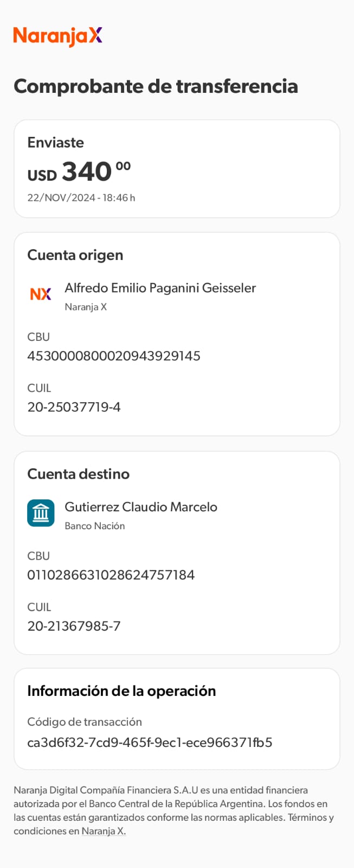The height and width of the screenshot is (868, 354).
Task: Click the Cuenta destino heading
Action: tap(79, 474)
